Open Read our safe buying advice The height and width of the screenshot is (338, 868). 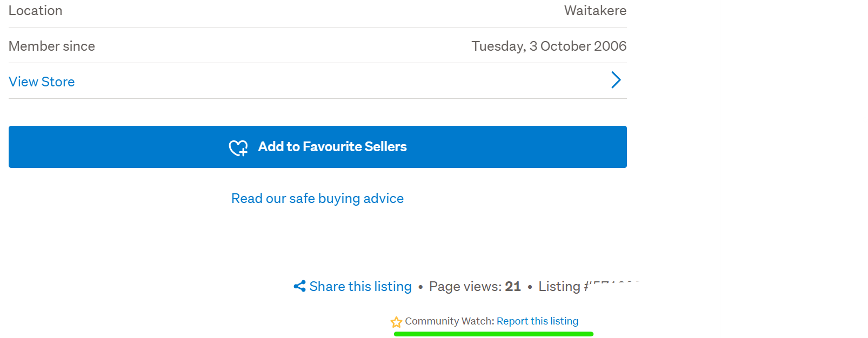(317, 199)
